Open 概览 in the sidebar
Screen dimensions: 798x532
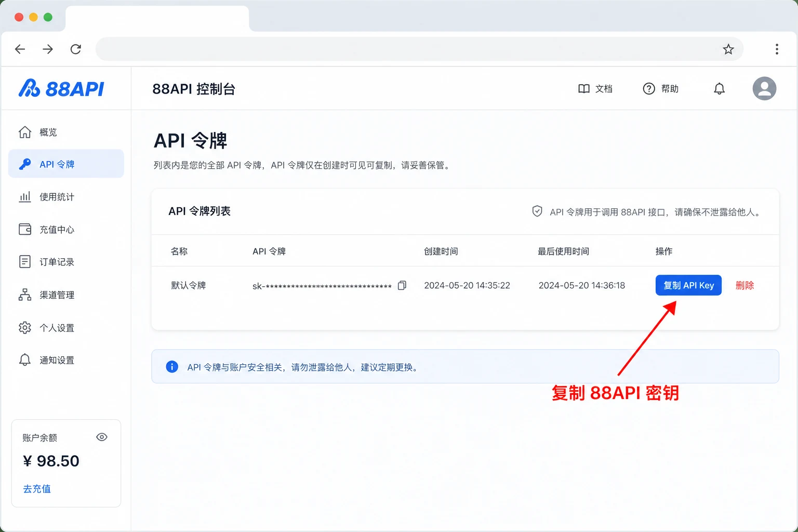(x=66, y=132)
